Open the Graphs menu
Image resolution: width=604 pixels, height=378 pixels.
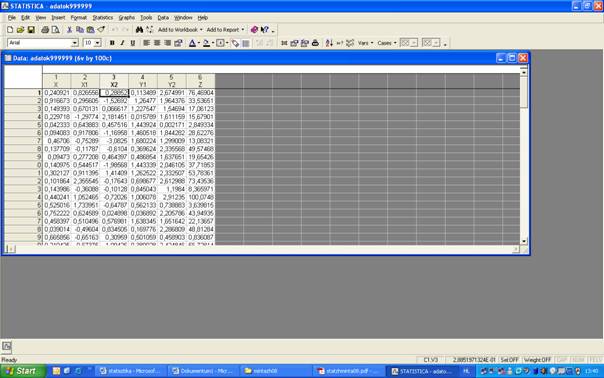coord(127,18)
